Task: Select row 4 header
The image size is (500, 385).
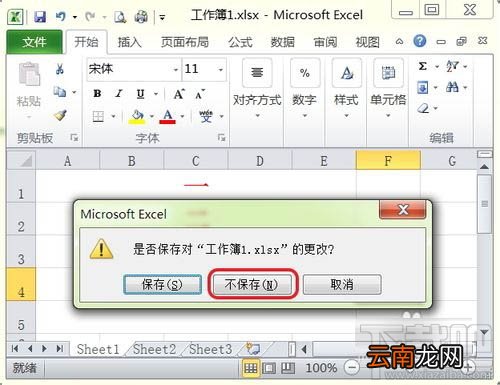Action: click(x=21, y=285)
